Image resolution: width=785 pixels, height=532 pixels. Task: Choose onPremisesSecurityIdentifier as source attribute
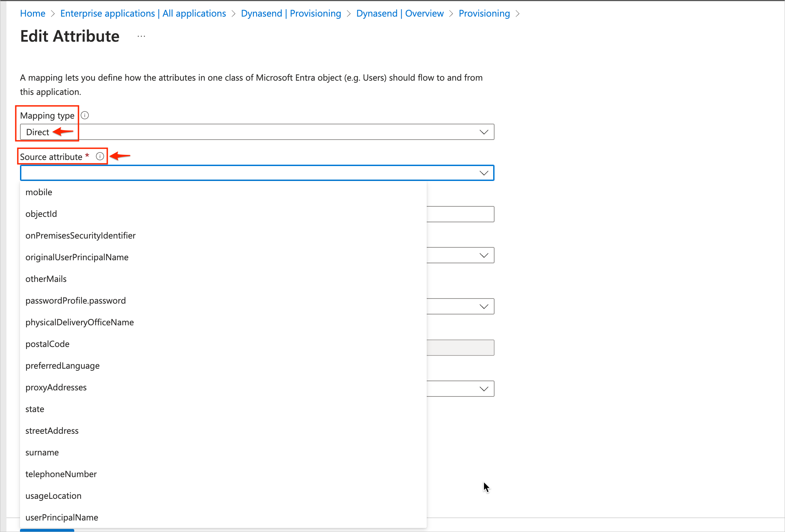coord(80,235)
